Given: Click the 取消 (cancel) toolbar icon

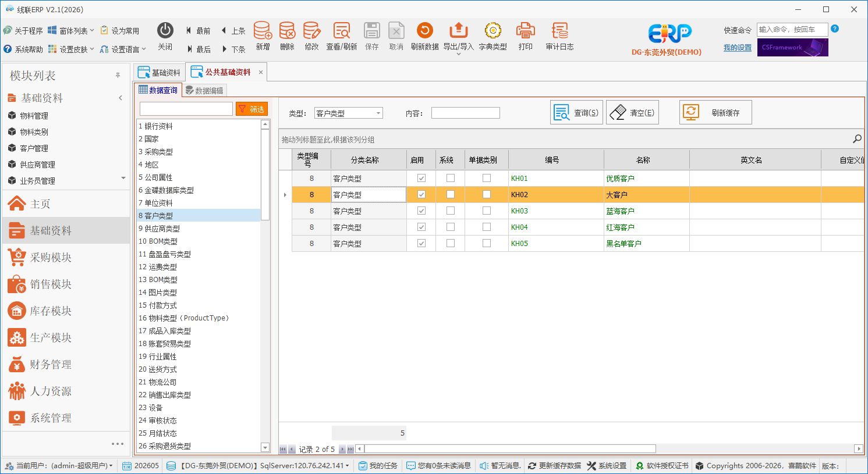Looking at the screenshot, I should click(x=396, y=36).
